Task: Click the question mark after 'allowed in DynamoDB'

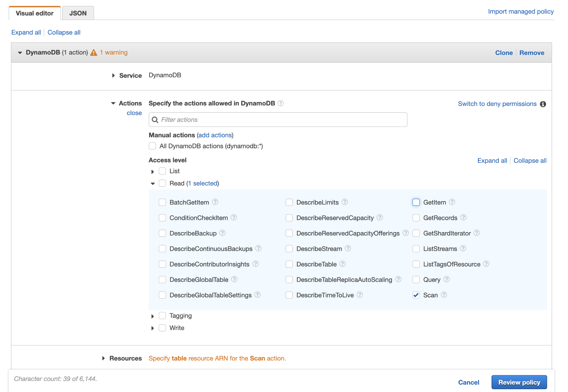Action: click(x=281, y=103)
